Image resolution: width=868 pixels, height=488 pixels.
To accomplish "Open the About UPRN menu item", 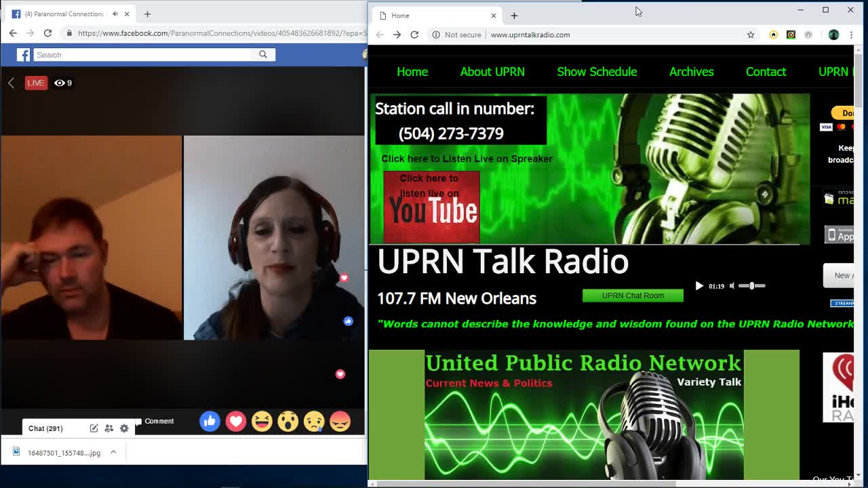I will [x=492, y=72].
